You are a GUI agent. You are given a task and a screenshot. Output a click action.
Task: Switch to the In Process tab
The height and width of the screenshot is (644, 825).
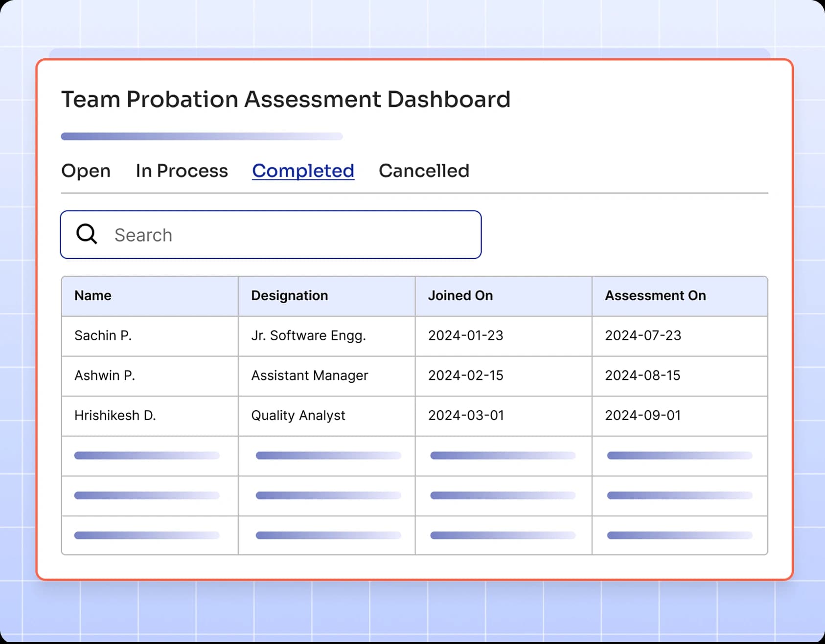tap(182, 171)
